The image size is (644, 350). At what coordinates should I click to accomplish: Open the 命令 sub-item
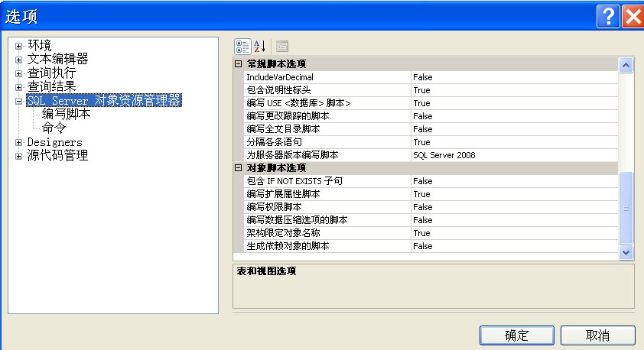[x=54, y=128]
